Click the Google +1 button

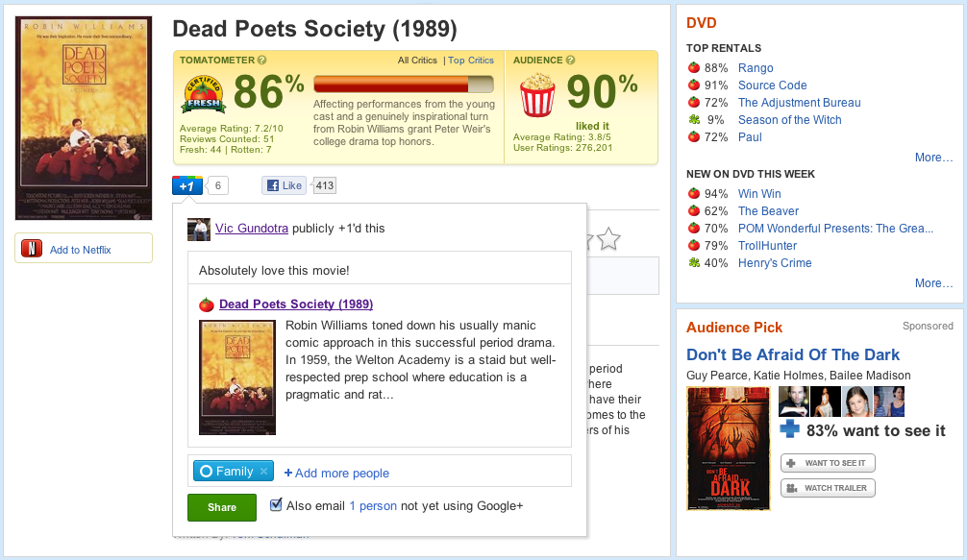(187, 185)
